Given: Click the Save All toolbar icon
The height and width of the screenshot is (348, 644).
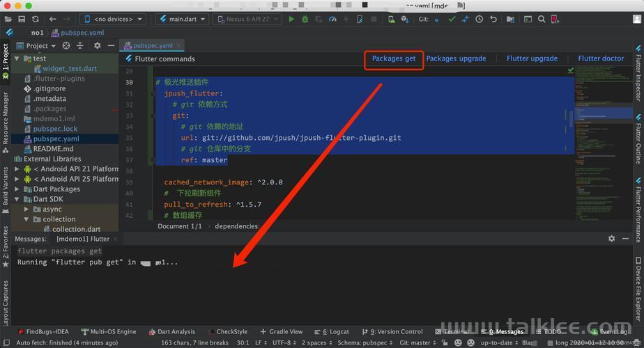Looking at the screenshot, I should click(22, 19).
